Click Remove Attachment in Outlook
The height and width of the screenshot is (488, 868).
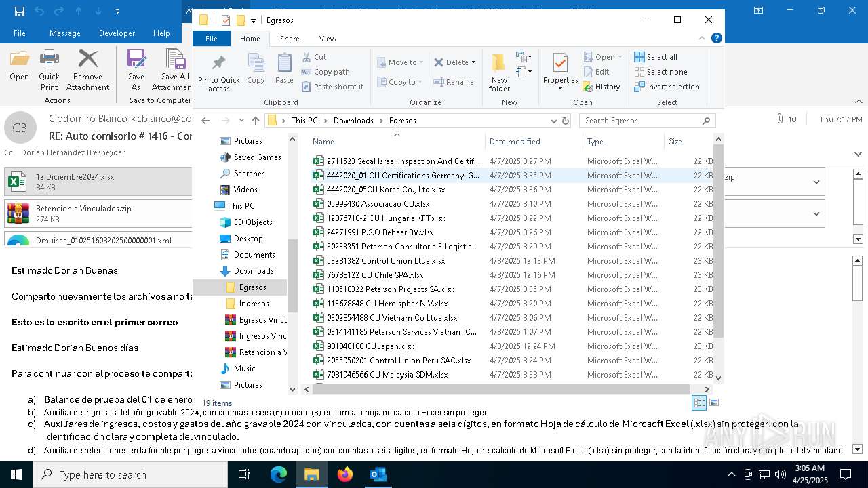pyautogui.click(x=87, y=70)
